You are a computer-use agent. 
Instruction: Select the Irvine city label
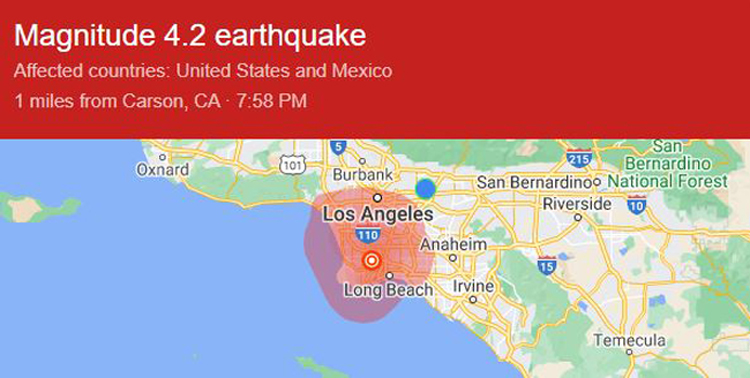pos(473,286)
